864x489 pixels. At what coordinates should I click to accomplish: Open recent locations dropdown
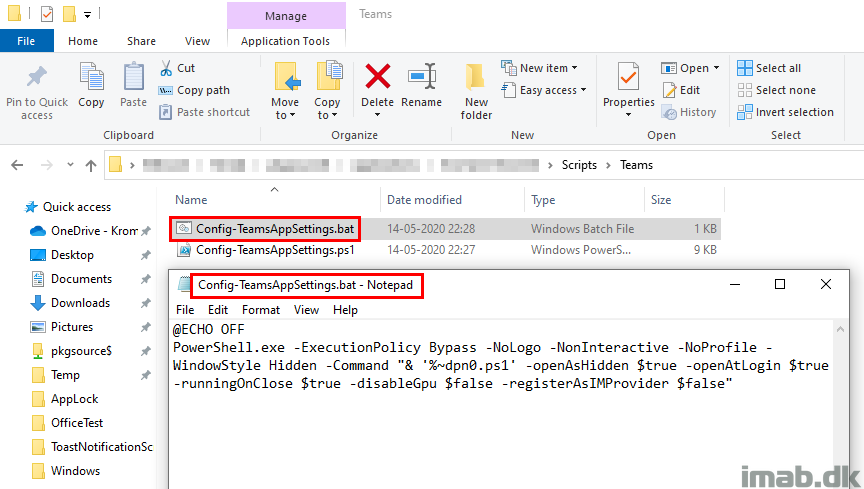[x=70, y=165]
